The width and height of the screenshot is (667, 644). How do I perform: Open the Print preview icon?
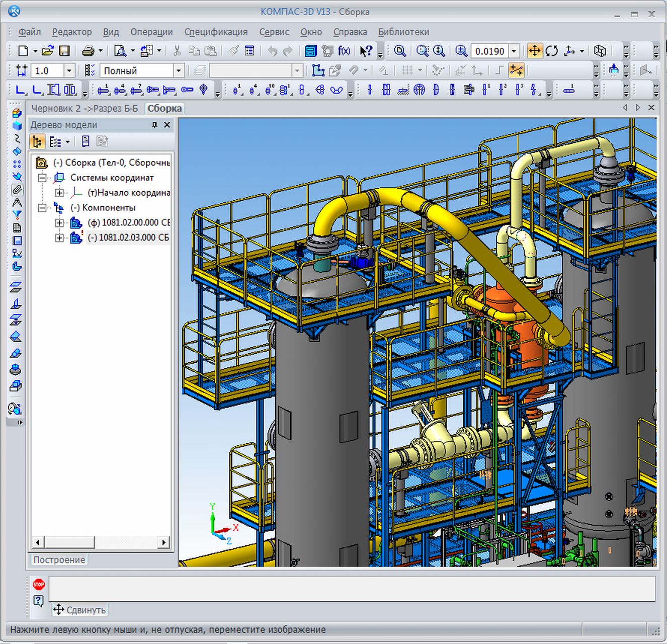tap(120, 51)
